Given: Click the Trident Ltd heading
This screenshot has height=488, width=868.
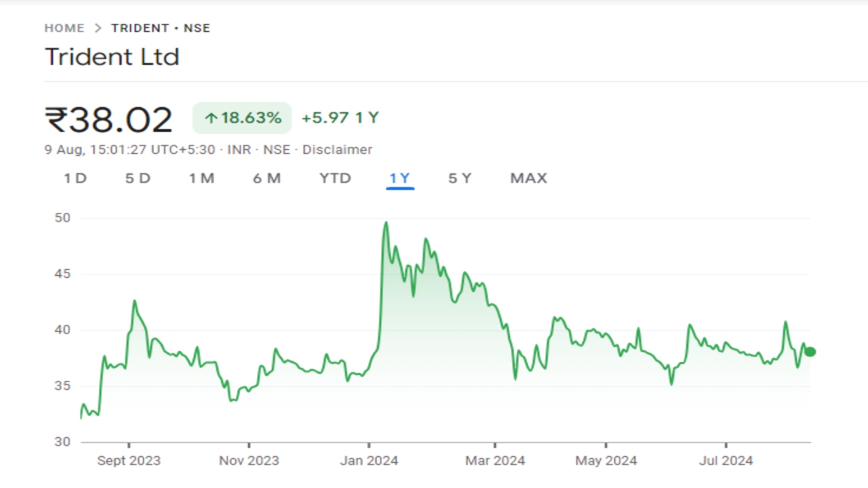Looking at the screenshot, I should [112, 56].
